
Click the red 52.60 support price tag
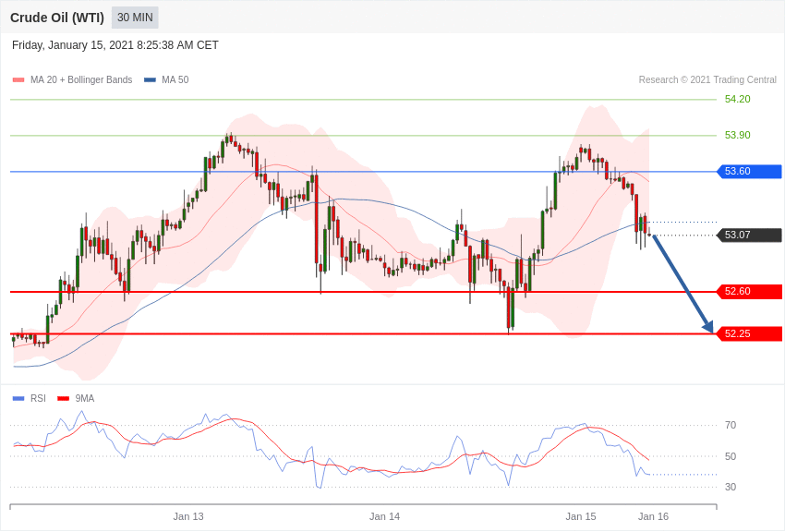(750, 291)
